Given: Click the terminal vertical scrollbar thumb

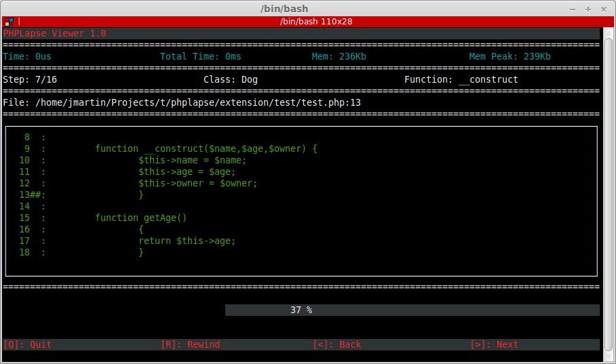Looking at the screenshot, I should coord(608,195).
